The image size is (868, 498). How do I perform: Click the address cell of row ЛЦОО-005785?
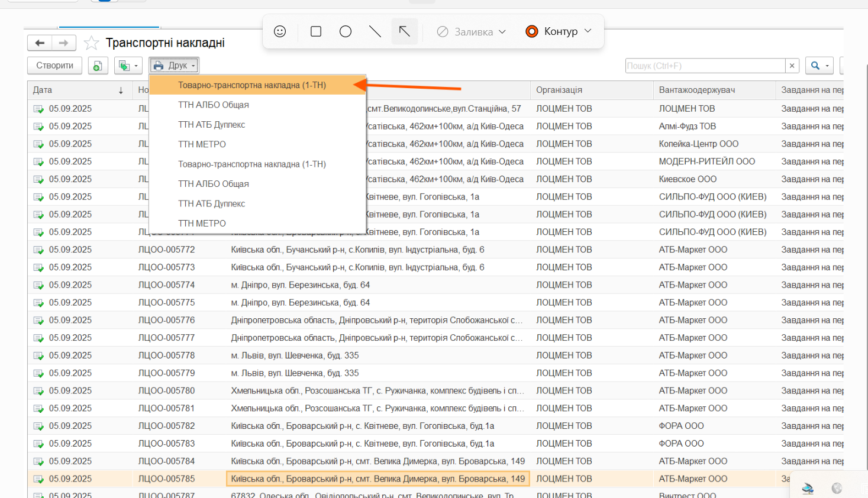378,479
